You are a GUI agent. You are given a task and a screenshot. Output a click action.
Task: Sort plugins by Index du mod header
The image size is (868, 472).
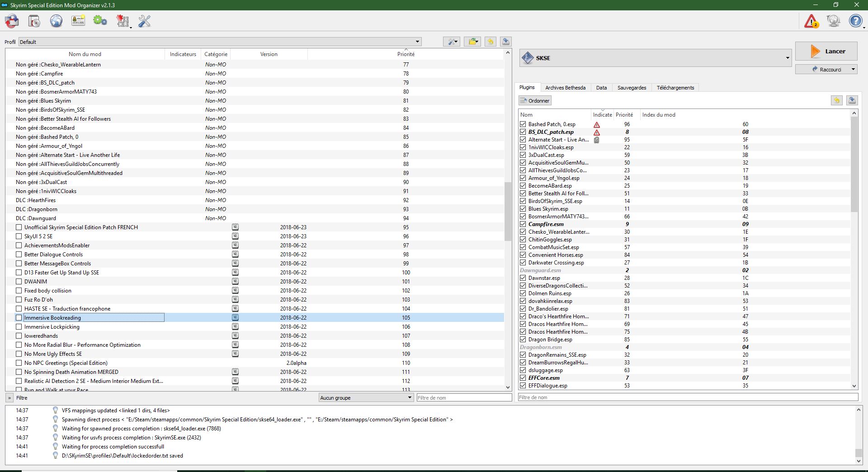click(x=659, y=114)
